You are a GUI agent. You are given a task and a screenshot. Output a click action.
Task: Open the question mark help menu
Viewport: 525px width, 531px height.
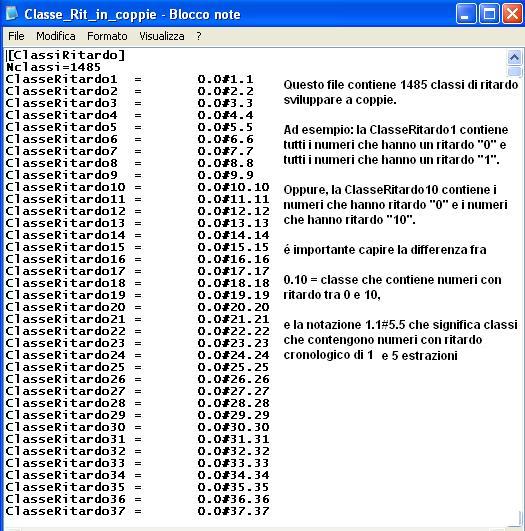[199, 36]
